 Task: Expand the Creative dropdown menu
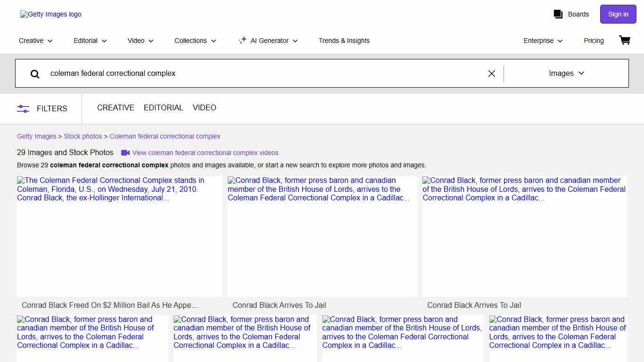point(36,41)
